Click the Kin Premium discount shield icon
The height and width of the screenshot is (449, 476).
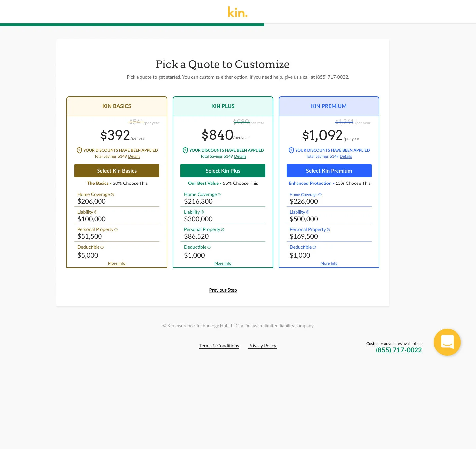[x=291, y=150]
